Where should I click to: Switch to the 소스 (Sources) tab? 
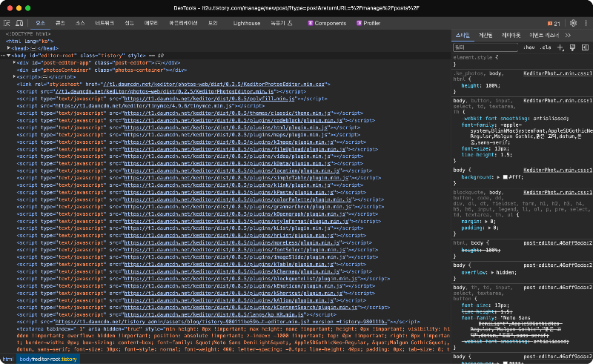[80, 23]
